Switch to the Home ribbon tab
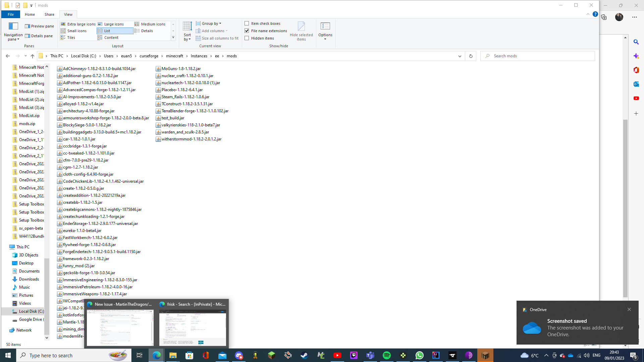The image size is (644, 362). tap(30, 14)
